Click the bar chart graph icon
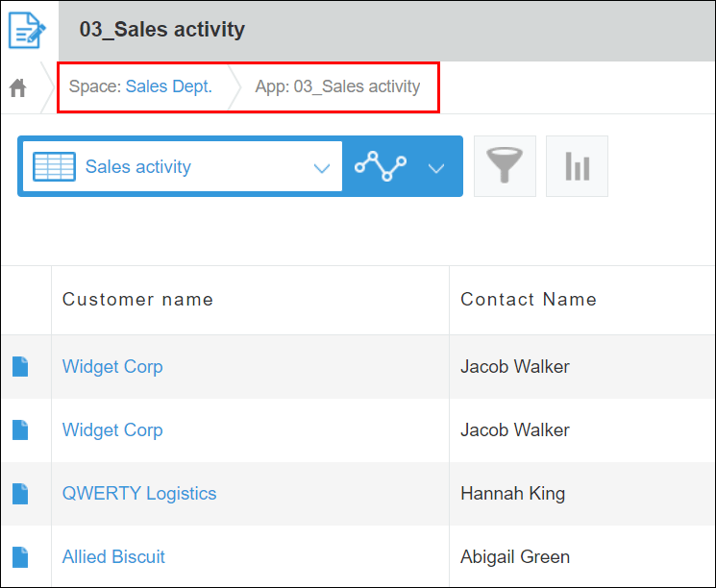 pos(577,166)
